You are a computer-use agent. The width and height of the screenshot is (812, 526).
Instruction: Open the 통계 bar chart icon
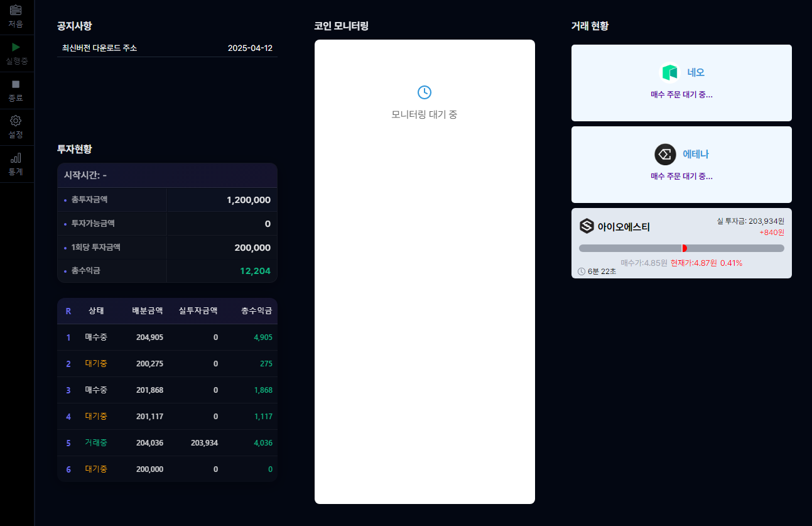[x=16, y=158]
